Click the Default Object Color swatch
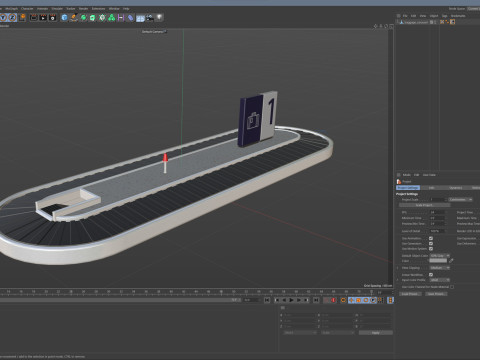The image size is (480, 360). pos(438,261)
